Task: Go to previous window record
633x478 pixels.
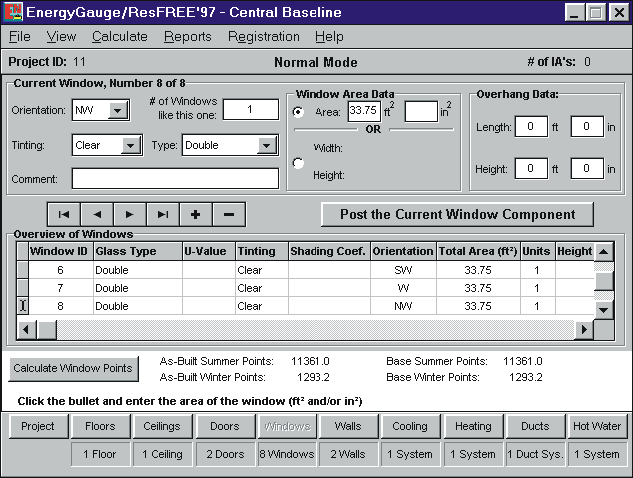Action: pos(97,214)
